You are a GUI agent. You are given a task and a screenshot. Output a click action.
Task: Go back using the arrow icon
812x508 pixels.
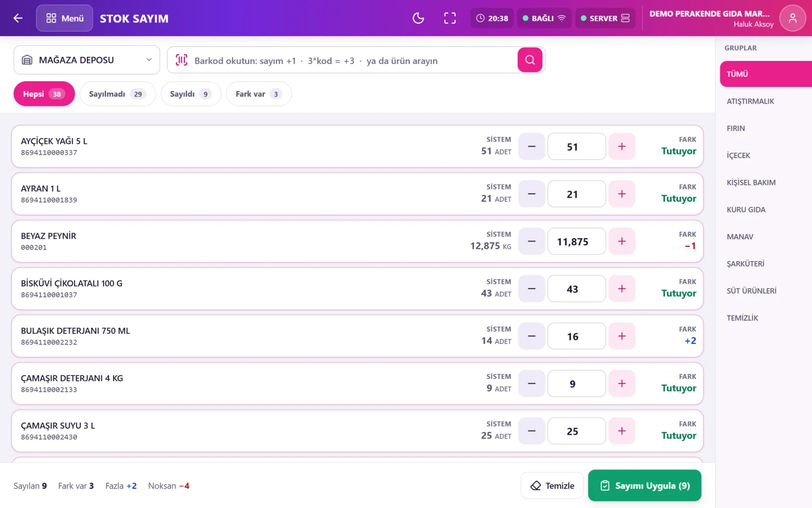point(18,18)
